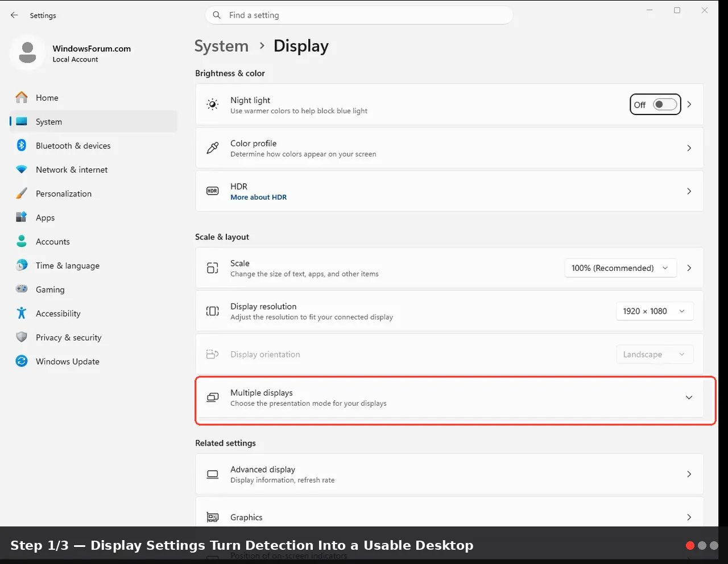Turn on the Night light toggle

tap(665, 105)
